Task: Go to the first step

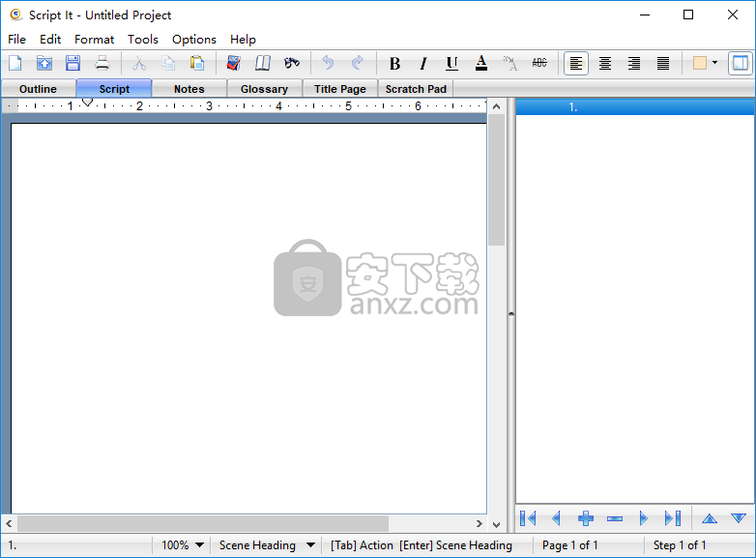Action: tap(528, 518)
